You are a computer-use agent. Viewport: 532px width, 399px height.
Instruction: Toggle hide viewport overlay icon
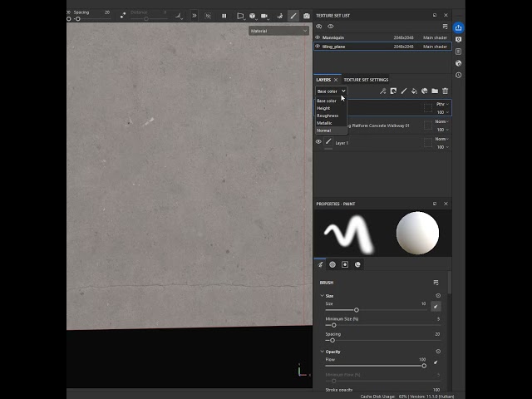(208, 16)
